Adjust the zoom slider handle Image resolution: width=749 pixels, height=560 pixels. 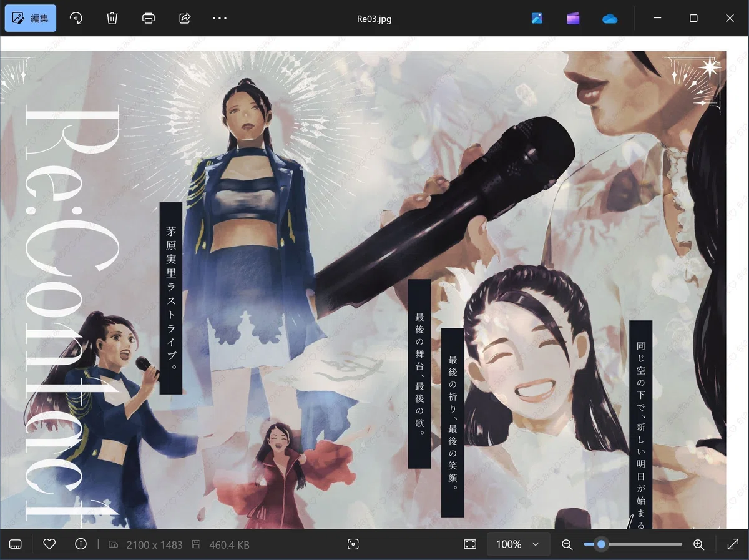tap(601, 544)
